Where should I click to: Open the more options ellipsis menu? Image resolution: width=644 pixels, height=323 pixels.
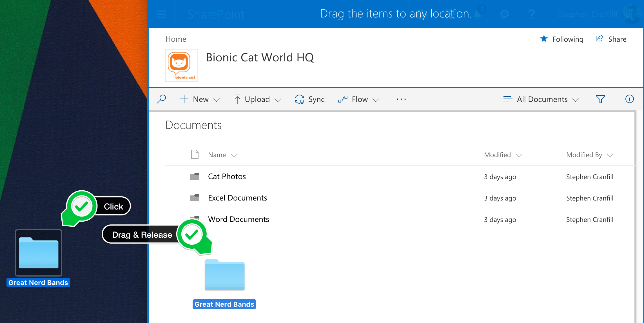401,99
